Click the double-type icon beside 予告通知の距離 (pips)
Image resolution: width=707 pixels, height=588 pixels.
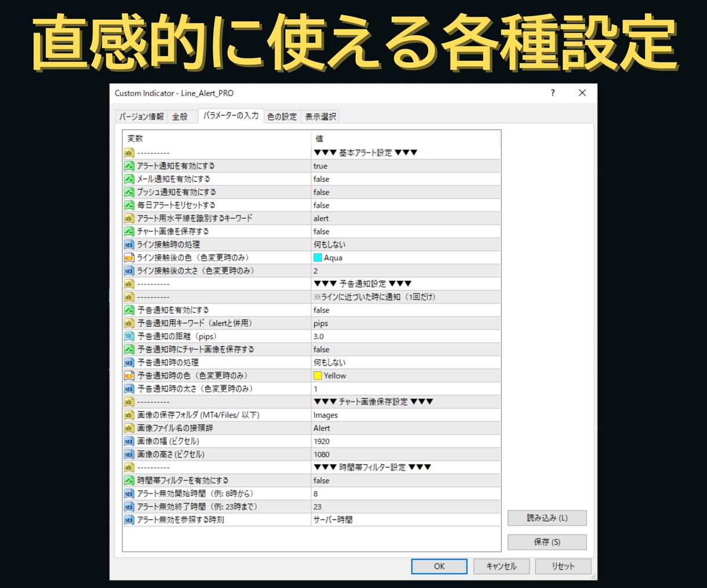pos(129,336)
